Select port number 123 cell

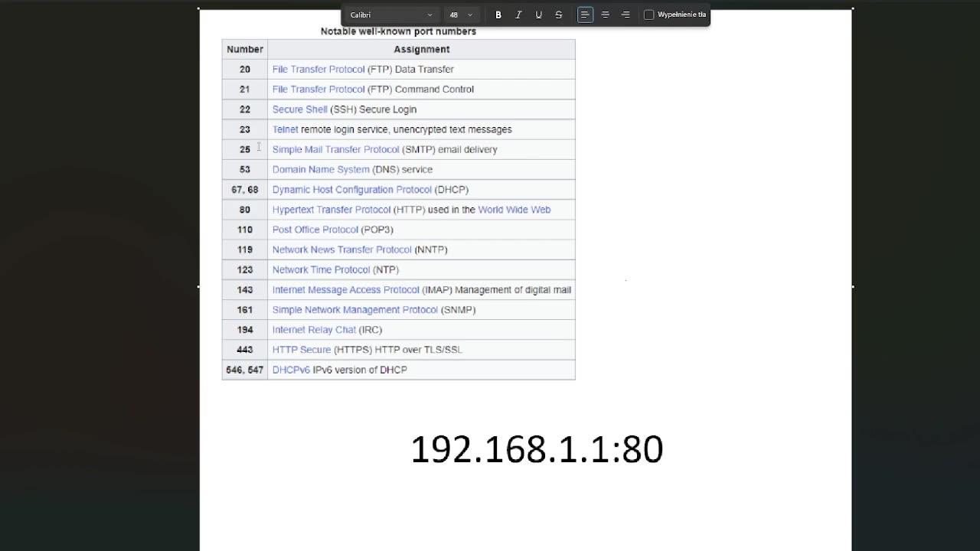point(245,269)
